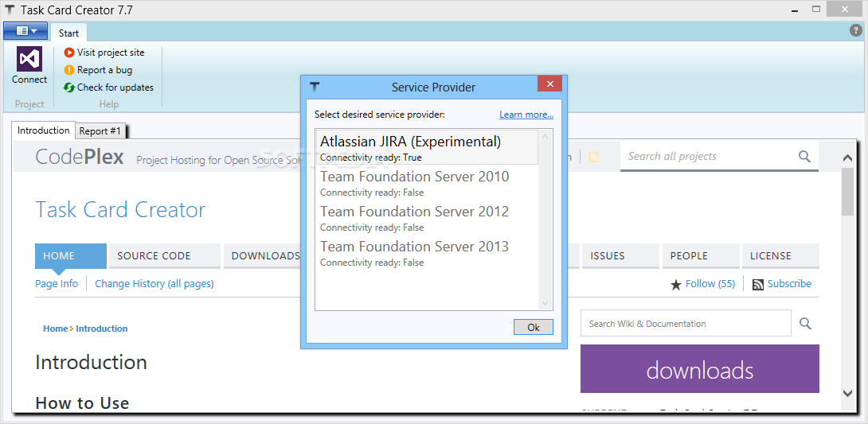Open the help question mark icon
The width and height of the screenshot is (868, 424).
pyautogui.click(x=855, y=31)
